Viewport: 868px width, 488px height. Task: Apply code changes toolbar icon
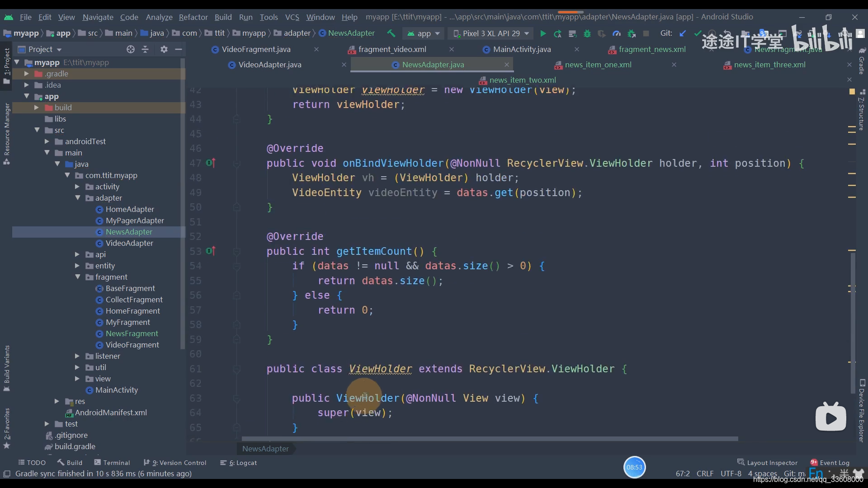pos(572,33)
